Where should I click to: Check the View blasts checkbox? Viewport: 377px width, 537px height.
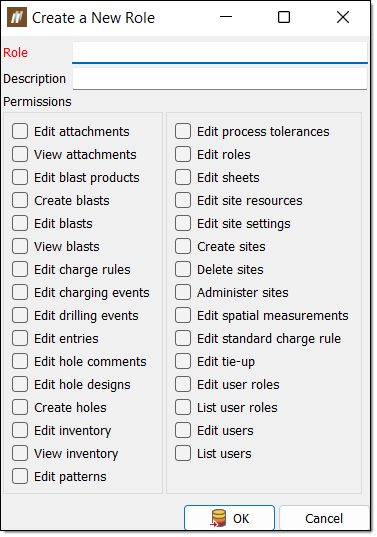pyautogui.click(x=20, y=247)
